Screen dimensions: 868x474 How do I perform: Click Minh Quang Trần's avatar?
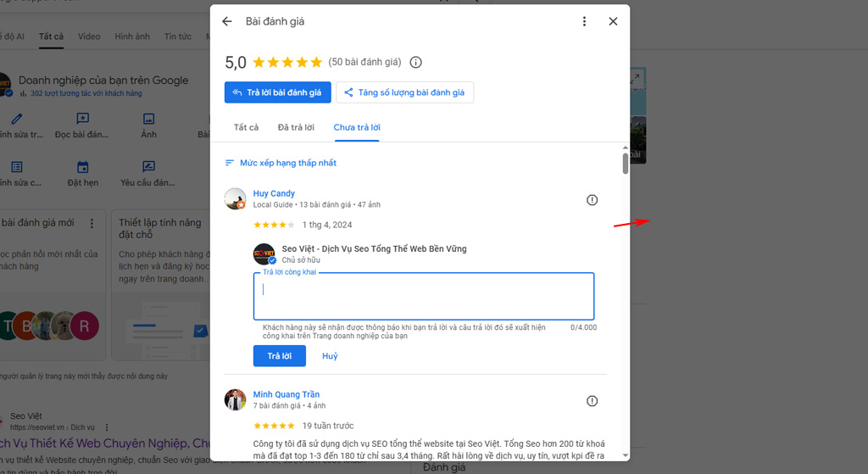tap(235, 399)
